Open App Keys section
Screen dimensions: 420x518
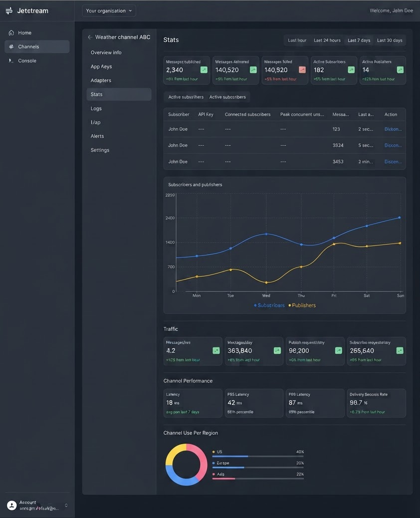[119, 66]
